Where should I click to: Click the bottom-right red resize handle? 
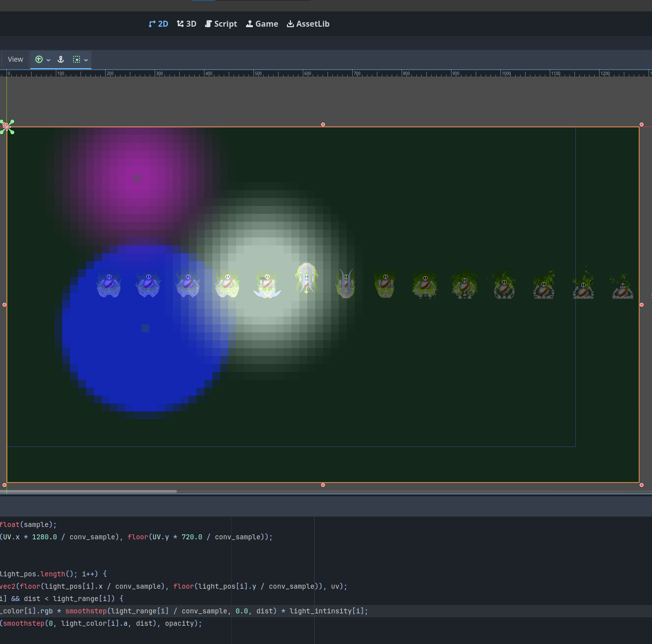[642, 485]
